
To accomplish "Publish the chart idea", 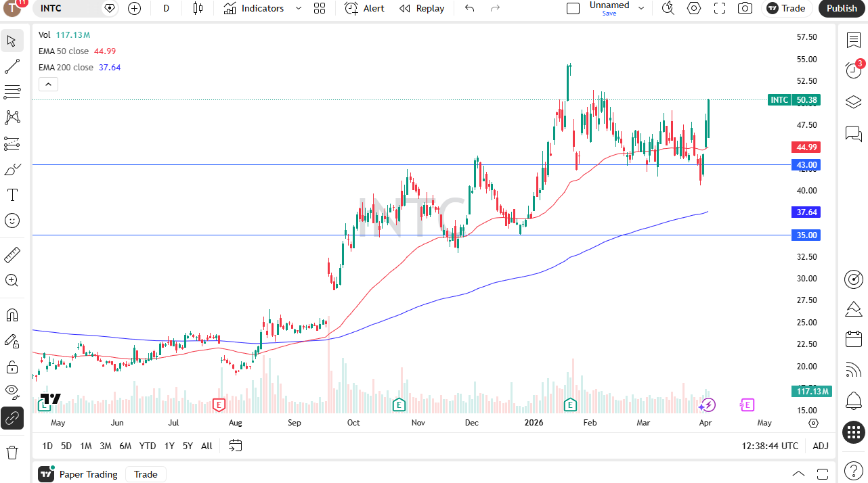I will click(x=842, y=8).
